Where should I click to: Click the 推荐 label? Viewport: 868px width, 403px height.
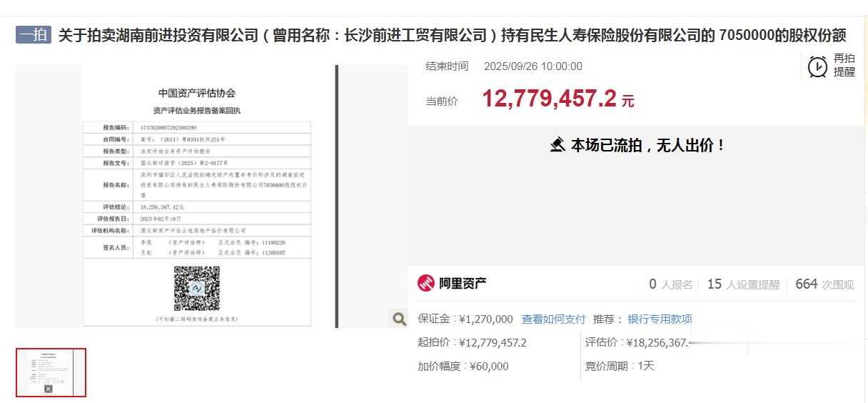(x=606, y=319)
